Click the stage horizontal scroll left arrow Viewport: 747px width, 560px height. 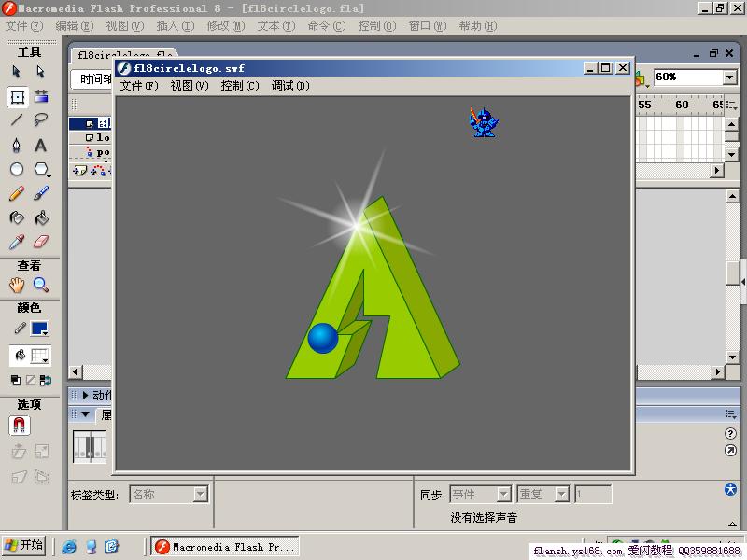point(76,371)
